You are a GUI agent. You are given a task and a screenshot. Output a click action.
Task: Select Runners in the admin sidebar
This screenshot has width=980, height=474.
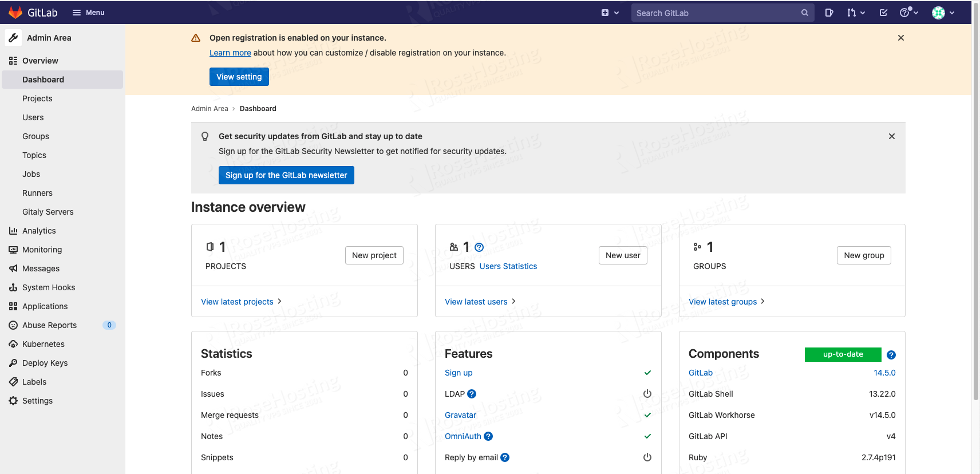(x=37, y=193)
